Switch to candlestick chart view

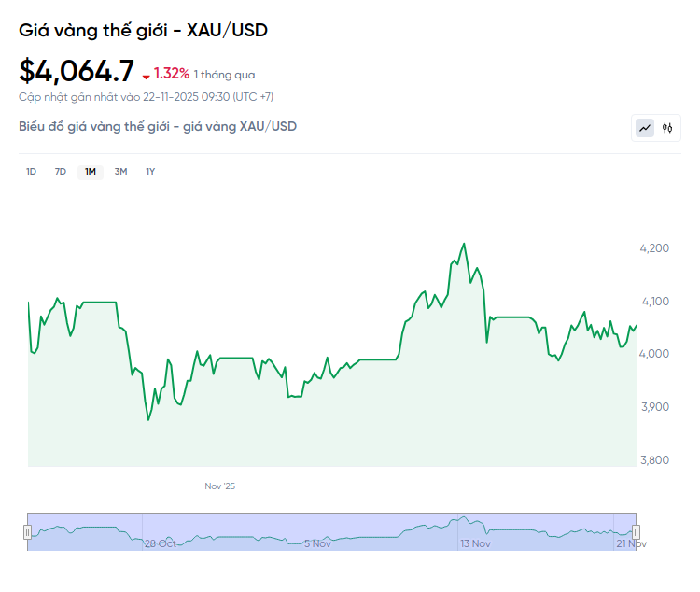tap(667, 128)
